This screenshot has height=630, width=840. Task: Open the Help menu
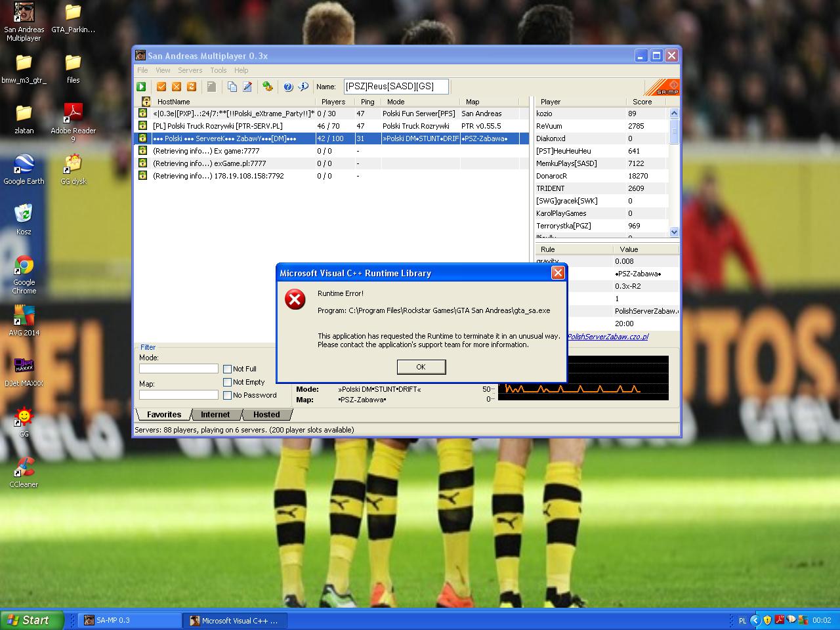tap(241, 70)
